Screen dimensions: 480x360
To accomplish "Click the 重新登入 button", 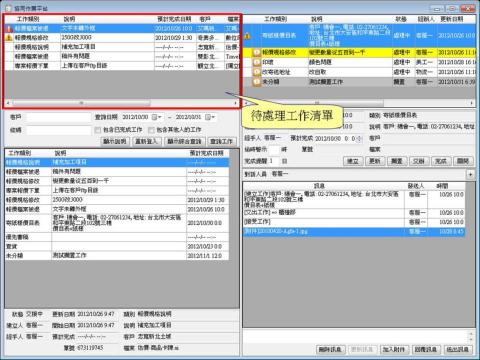I will click(x=147, y=142).
